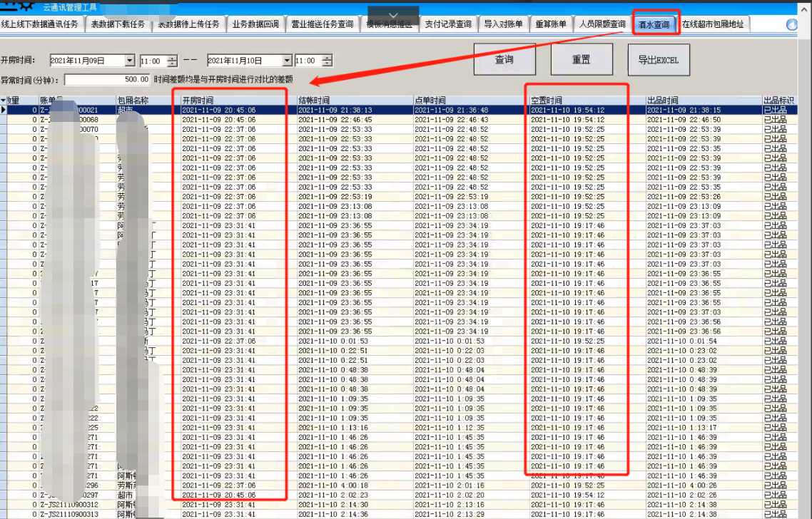
Task: Click the 包厢名称 column header
Action: click(148, 101)
